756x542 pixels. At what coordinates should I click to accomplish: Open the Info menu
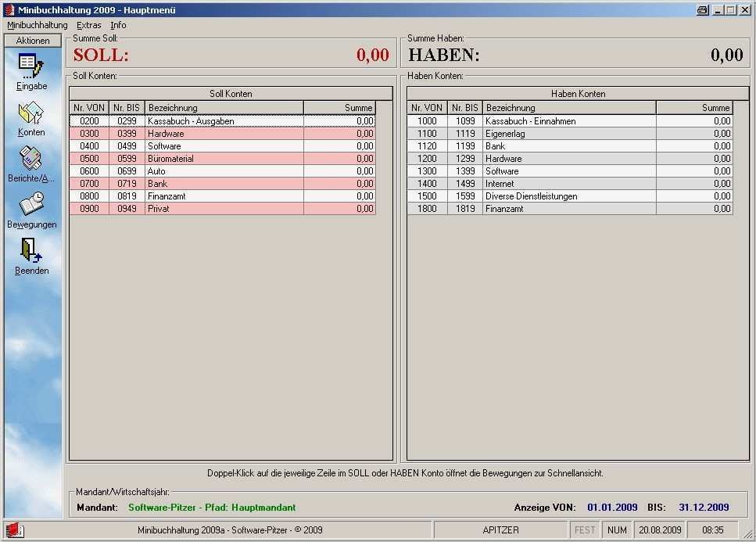tap(118, 25)
